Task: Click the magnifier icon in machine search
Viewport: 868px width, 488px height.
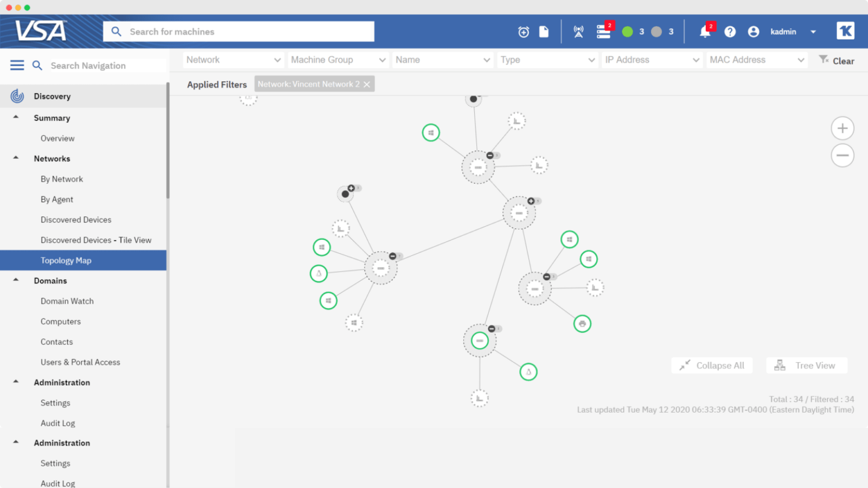Action: coord(116,31)
